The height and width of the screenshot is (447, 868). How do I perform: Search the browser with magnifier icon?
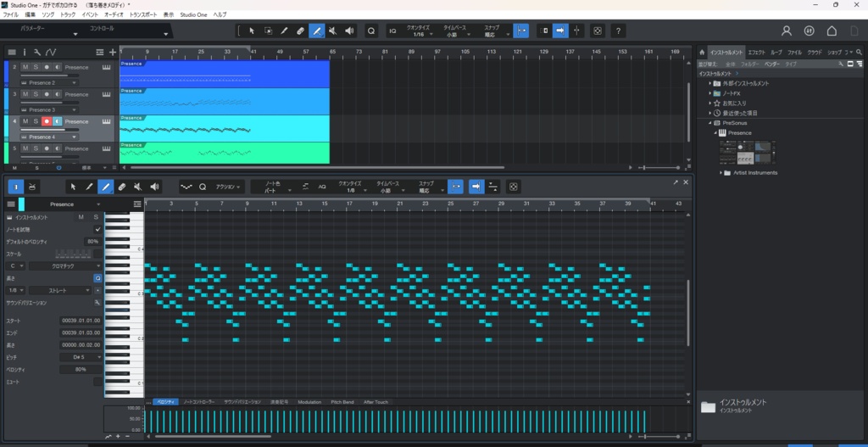pyautogui.click(x=860, y=52)
